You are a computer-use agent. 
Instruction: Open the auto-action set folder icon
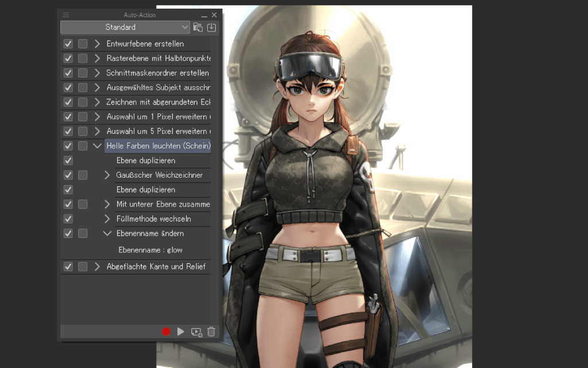[198, 27]
